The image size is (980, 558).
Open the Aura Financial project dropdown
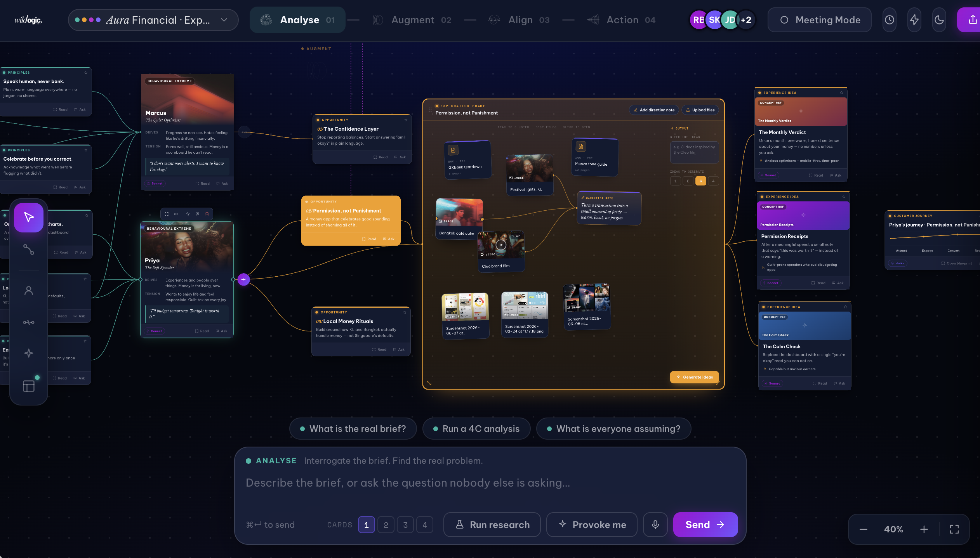click(153, 20)
